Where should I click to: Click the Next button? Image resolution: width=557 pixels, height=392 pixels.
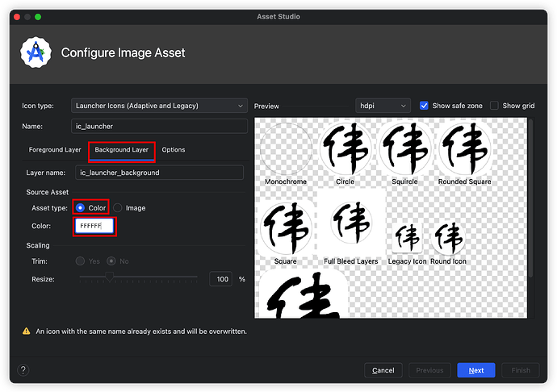pyautogui.click(x=475, y=370)
